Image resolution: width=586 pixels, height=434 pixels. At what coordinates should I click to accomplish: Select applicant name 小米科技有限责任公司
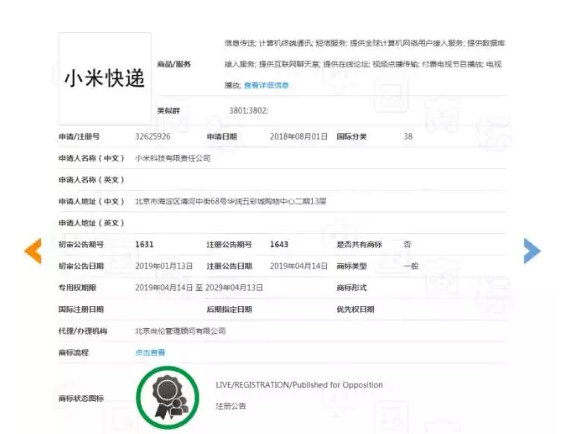tap(173, 158)
